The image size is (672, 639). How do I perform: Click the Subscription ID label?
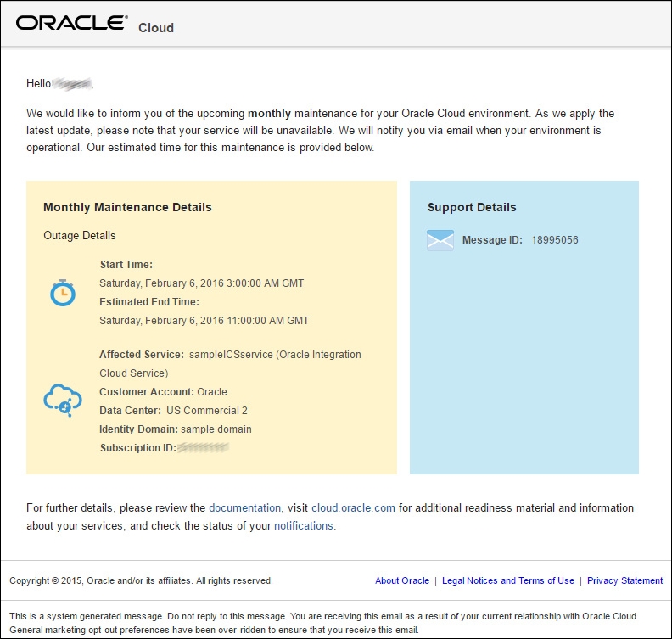[138, 448]
